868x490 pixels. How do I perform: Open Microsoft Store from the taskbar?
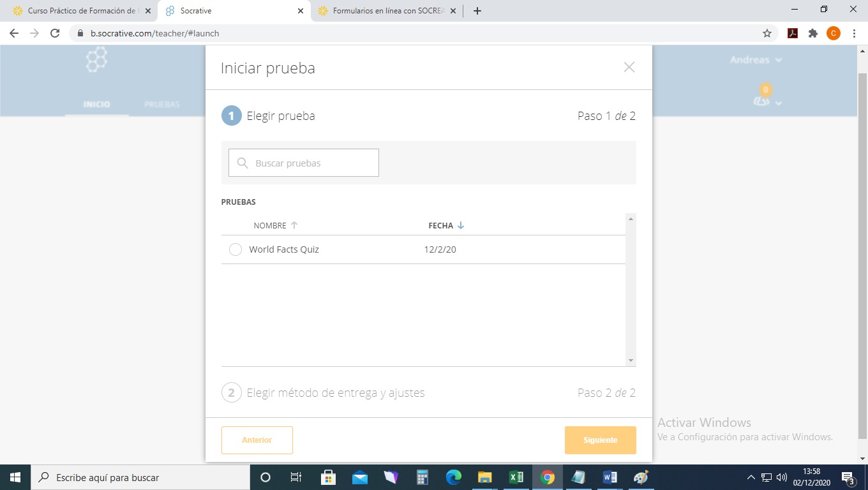328,477
